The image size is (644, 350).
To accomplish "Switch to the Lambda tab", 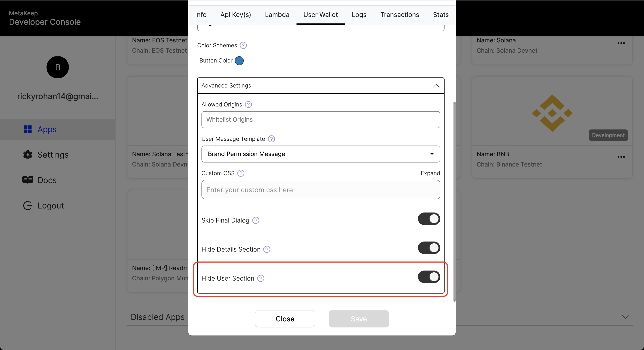I will (x=277, y=15).
